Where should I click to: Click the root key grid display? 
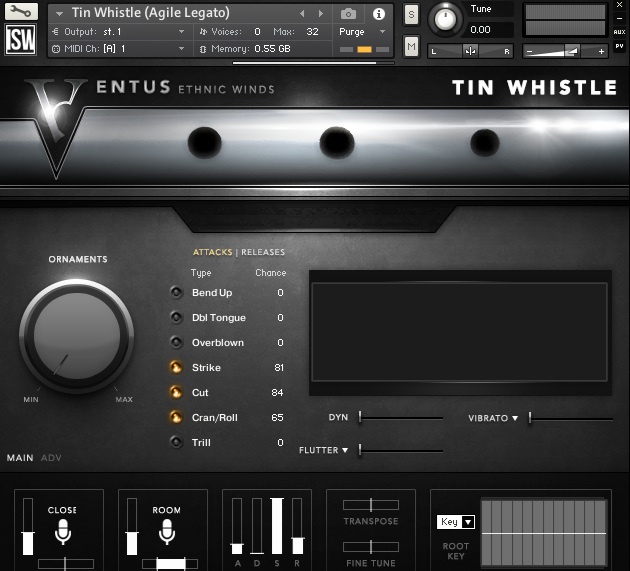click(x=544, y=533)
